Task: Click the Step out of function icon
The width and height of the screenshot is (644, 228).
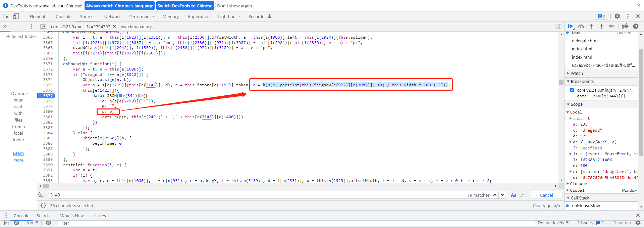Action: click(x=601, y=26)
